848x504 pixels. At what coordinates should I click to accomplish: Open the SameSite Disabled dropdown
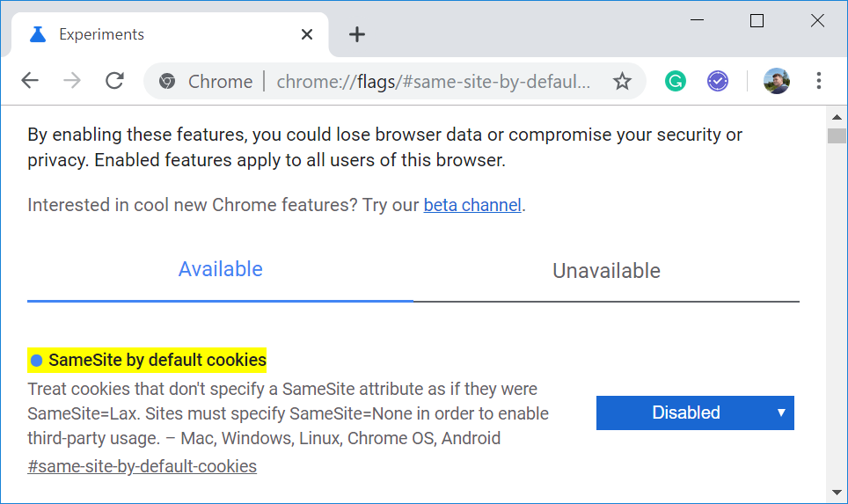[695, 413]
